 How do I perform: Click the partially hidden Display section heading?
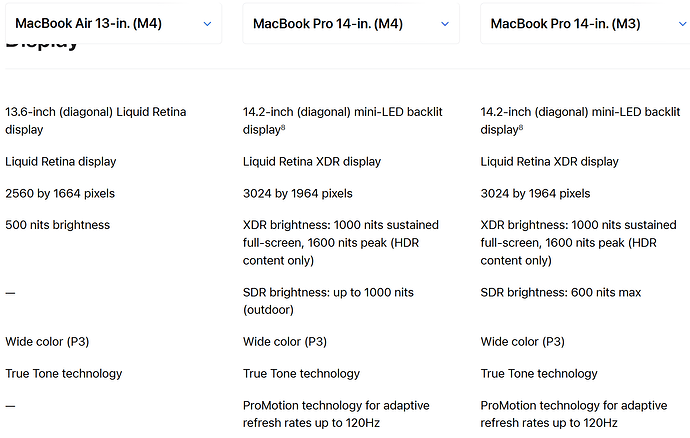coord(42,45)
